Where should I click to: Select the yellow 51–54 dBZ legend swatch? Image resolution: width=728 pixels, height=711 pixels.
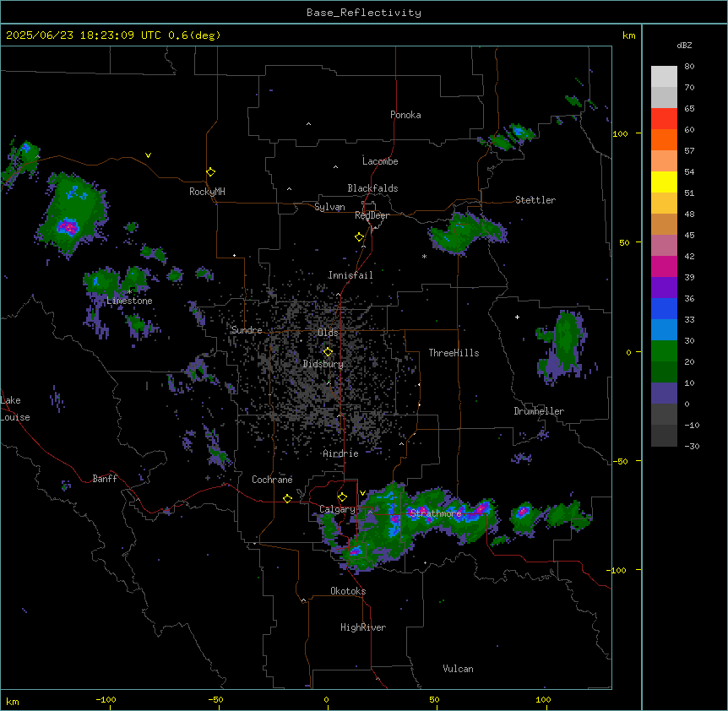point(664,182)
